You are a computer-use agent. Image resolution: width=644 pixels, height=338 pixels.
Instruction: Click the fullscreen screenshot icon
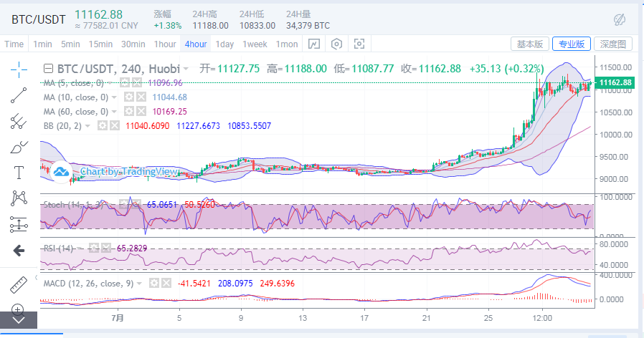click(x=359, y=44)
